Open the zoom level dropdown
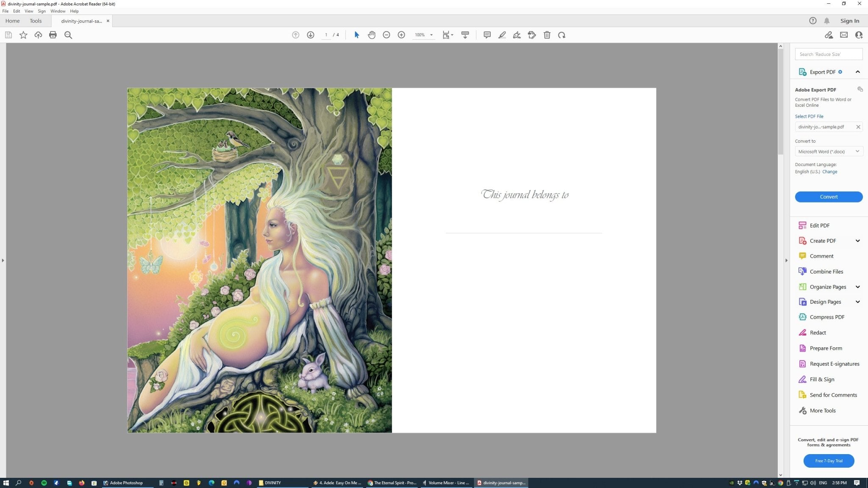Screen dimensions: 868x488 pyautogui.click(x=431, y=35)
